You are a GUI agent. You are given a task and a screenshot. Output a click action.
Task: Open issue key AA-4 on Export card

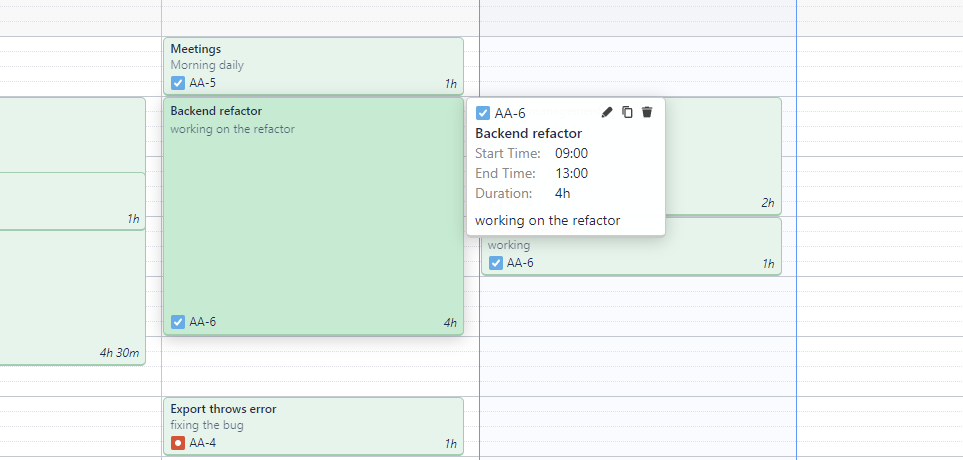203,442
